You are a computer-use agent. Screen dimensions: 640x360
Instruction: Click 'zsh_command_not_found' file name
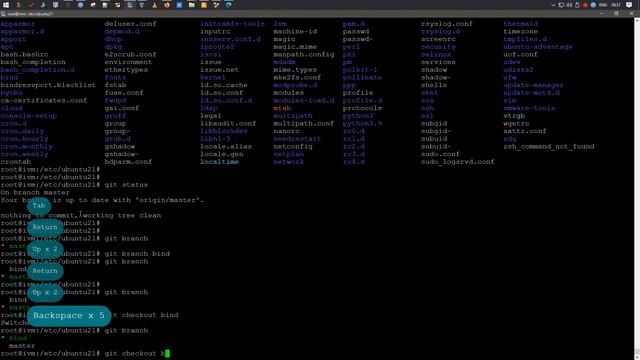pos(549,147)
